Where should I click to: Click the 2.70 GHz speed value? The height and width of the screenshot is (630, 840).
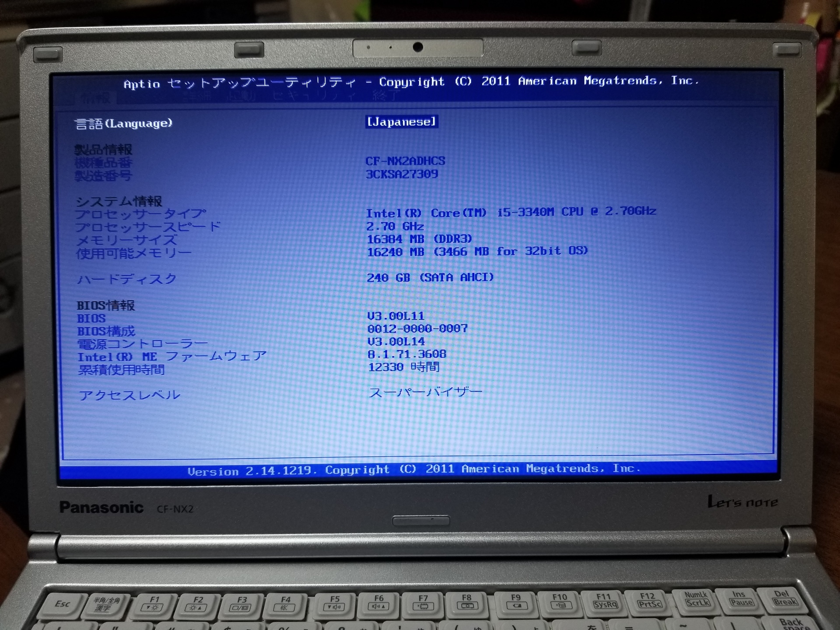coord(395,226)
